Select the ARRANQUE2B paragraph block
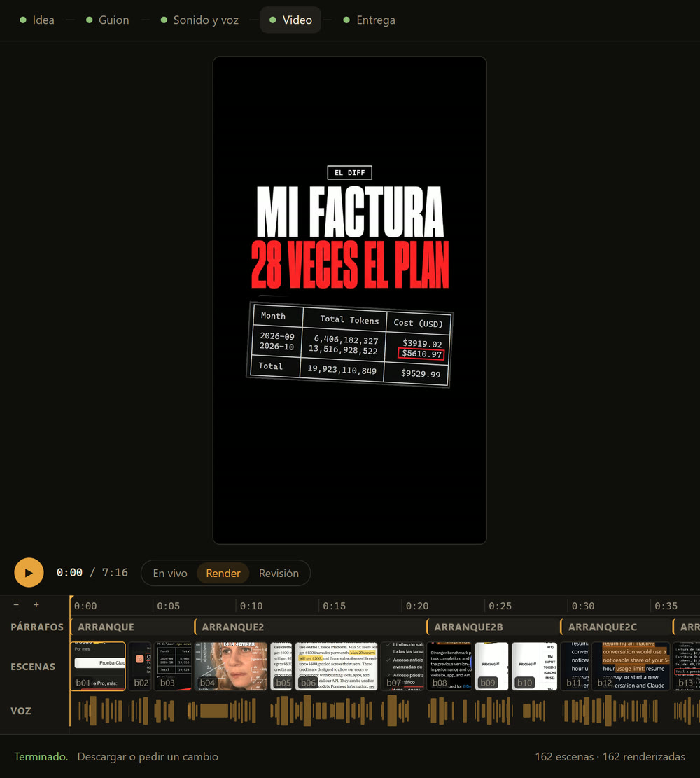Viewport: 700px width, 778px height. coord(493,627)
